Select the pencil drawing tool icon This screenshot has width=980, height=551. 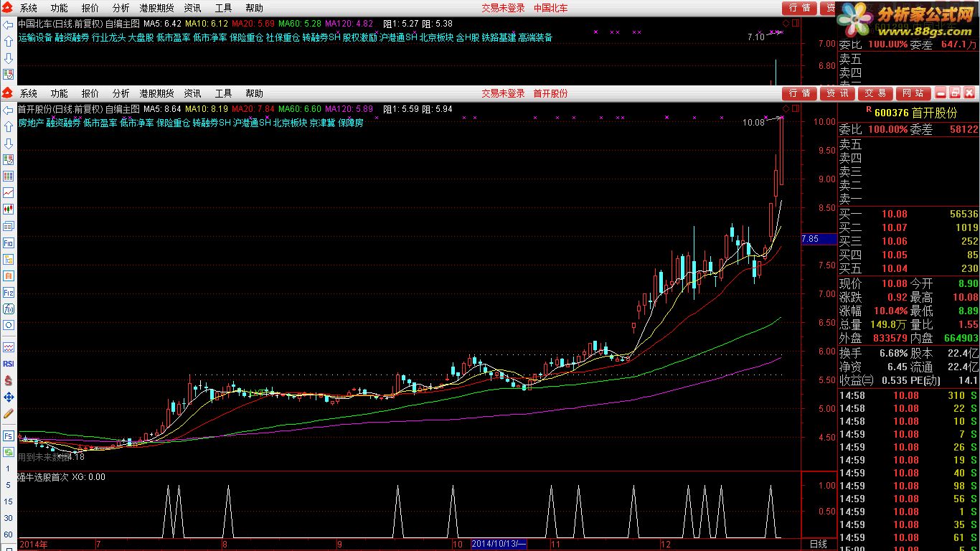[x=9, y=413]
